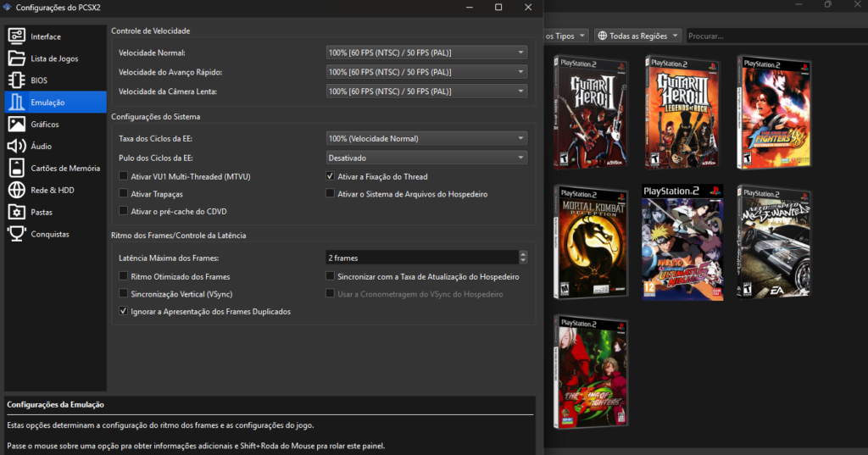Screen dimensions: 868x455
Task: Click the Taxa dos Ciclos da EE label
Action: [156, 138]
